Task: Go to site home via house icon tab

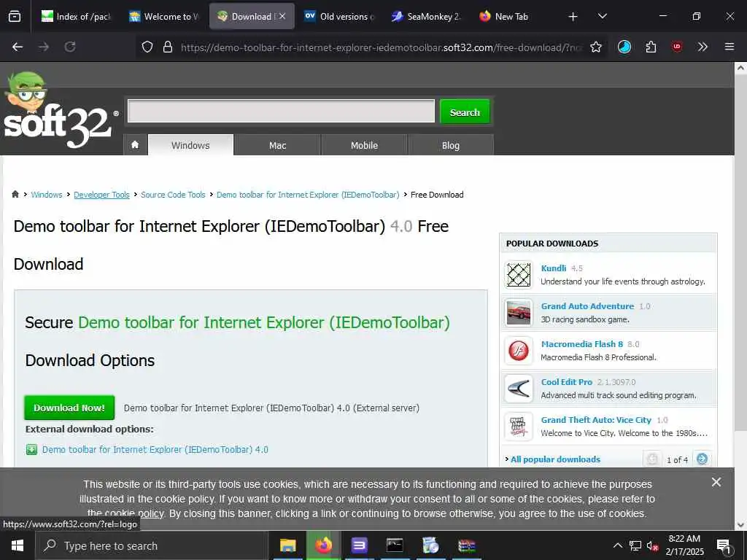Action: tap(135, 145)
